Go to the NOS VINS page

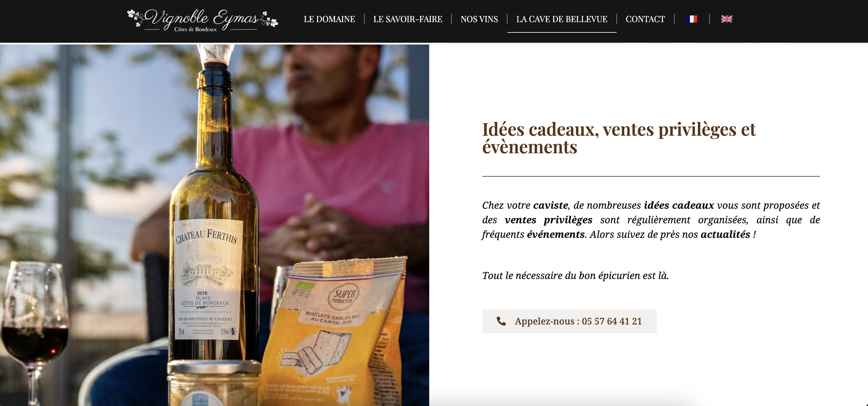(479, 19)
